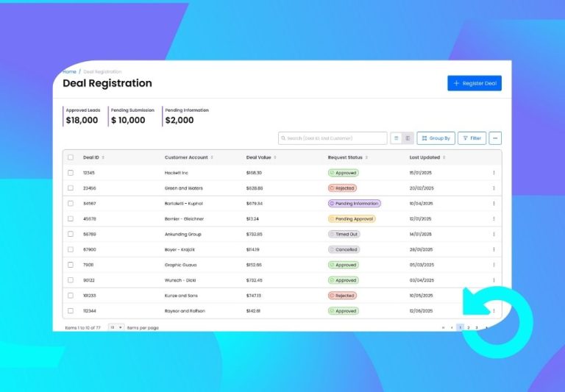The height and width of the screenshot is (392, 565).
Task: Open the more options ellipsis button
Action: [x=495, y=138]
